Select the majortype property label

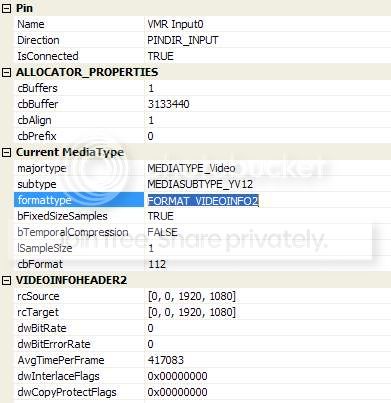(x=42, y=168)
